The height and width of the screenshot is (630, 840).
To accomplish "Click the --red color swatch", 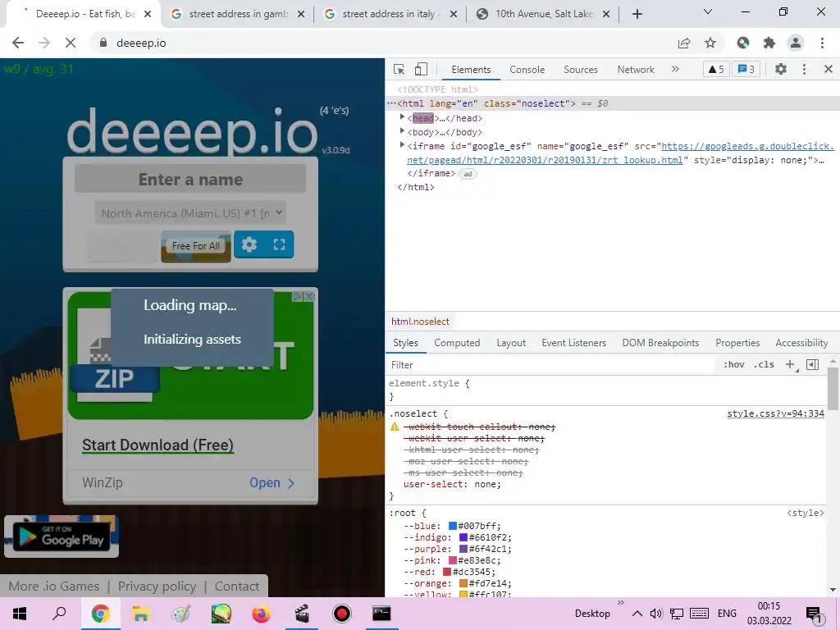I will click(447, 572).
